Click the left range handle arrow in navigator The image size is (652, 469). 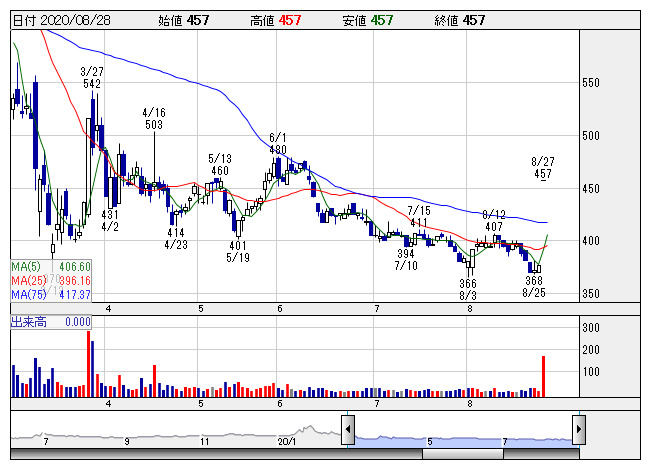click(348, 430)
